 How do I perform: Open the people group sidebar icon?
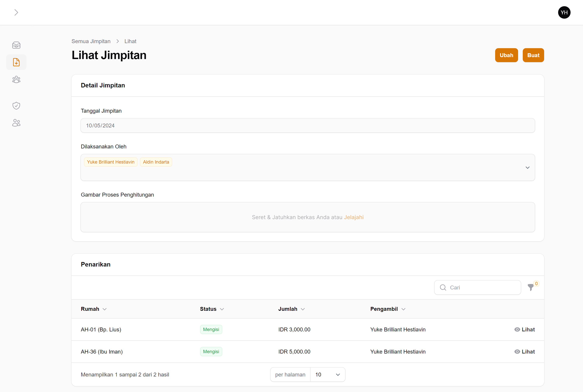point(16,79)
